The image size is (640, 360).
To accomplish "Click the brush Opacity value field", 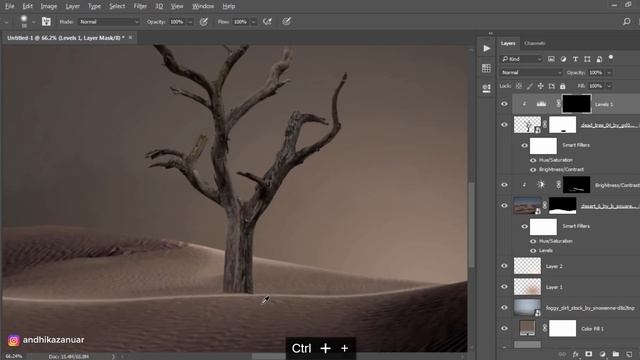I will [177, 22].
